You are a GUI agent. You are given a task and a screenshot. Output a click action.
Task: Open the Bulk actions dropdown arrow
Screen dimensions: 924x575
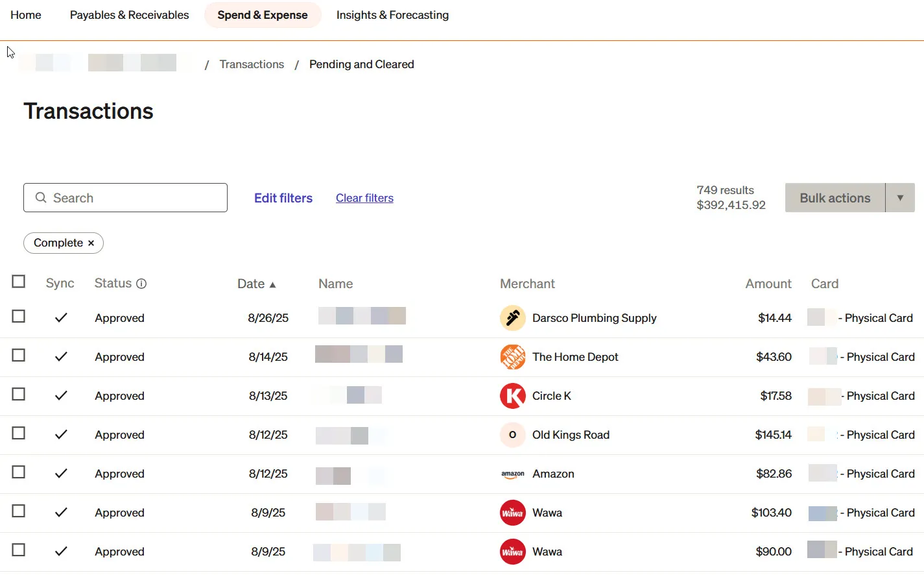(900, 198)
